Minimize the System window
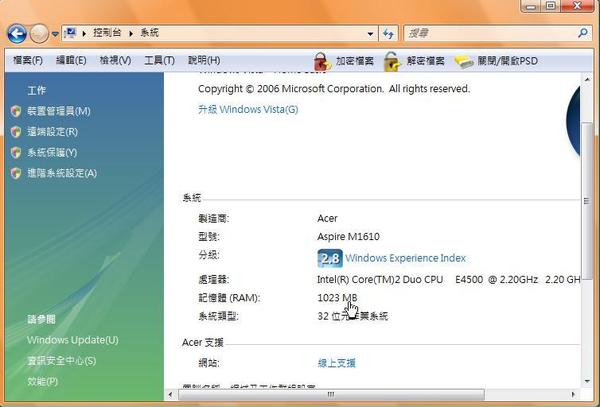This screenshot has height=407, width=600. point(531,6)
